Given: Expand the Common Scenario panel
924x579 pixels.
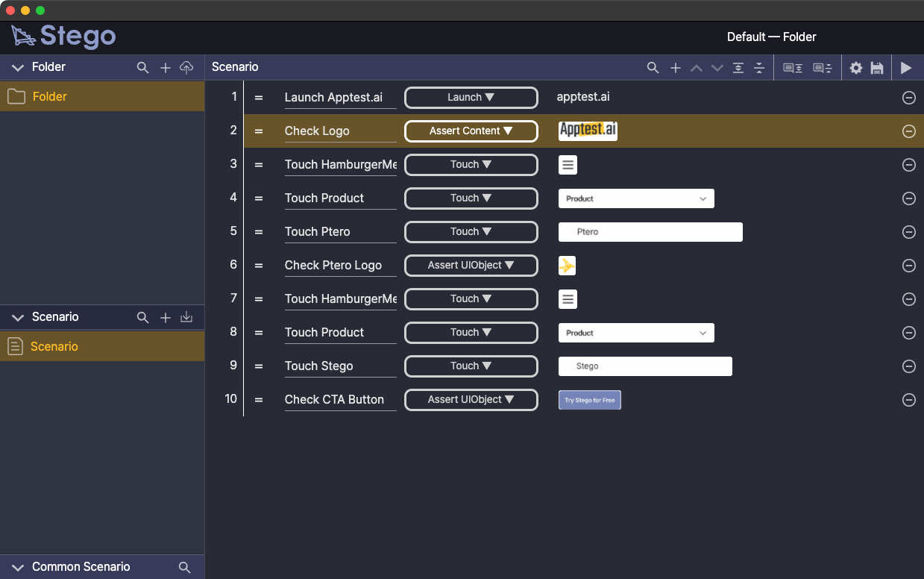Looking at the screenshot, I should pyautogui.click(x=18, y=568).
